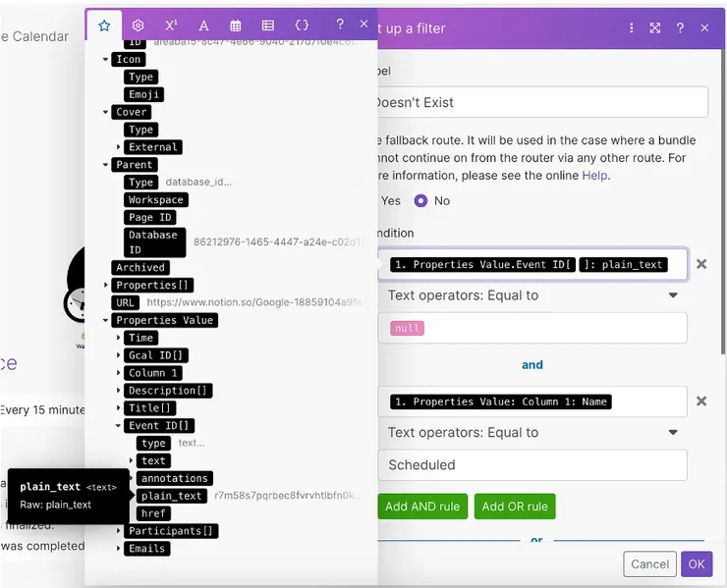Screen dimensions: 727x588
Task: Expand the Time property node
Action: pyautogui.click(x=118, y=338)
